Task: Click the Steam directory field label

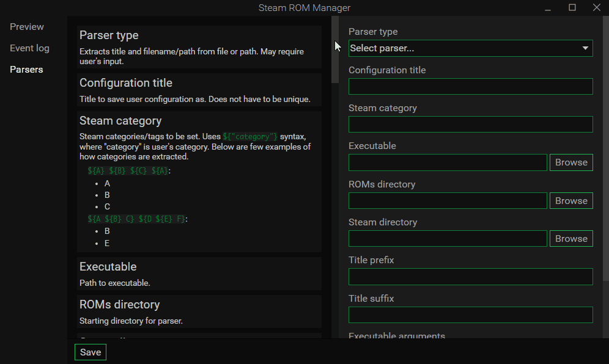Action: coord(383,222)
